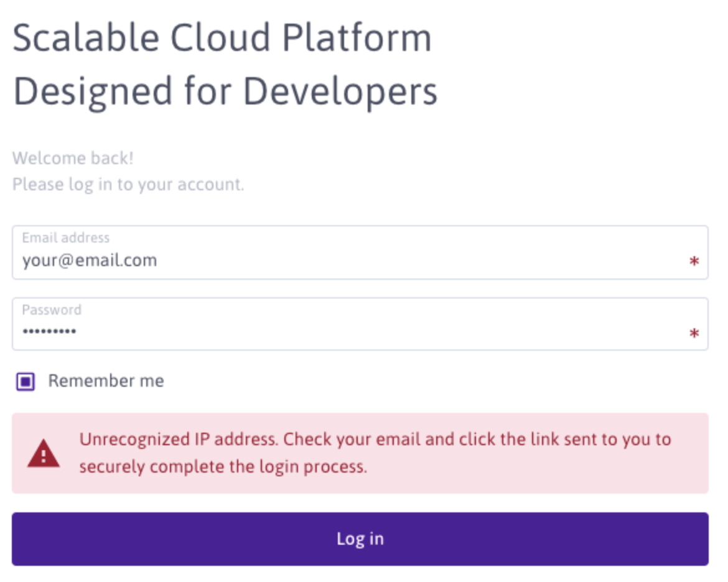Click the "Remember me" label text
Viewport: 728px width, 582px height.
click(x=106, y=381)
